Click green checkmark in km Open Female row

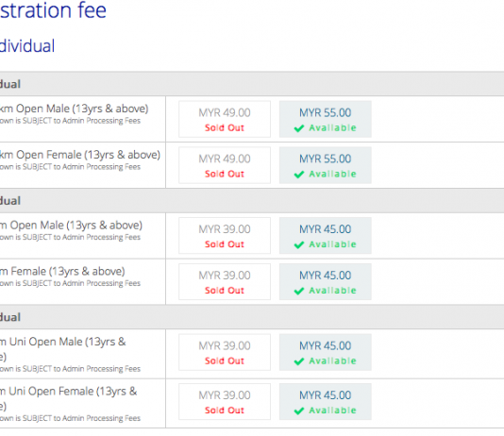(299, 175)
